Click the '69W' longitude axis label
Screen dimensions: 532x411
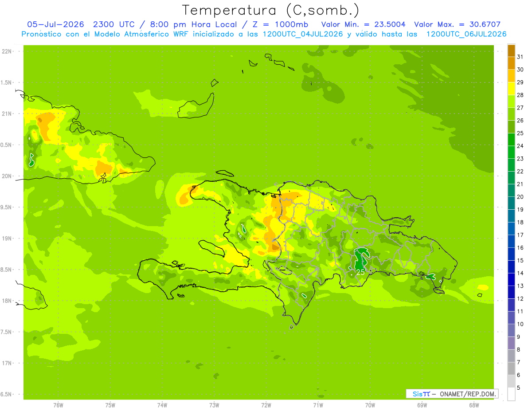[422, 405]
